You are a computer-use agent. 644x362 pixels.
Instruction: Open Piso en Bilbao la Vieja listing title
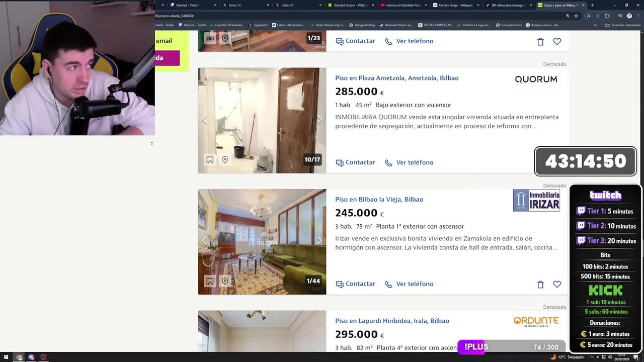(x=379, y=200)
